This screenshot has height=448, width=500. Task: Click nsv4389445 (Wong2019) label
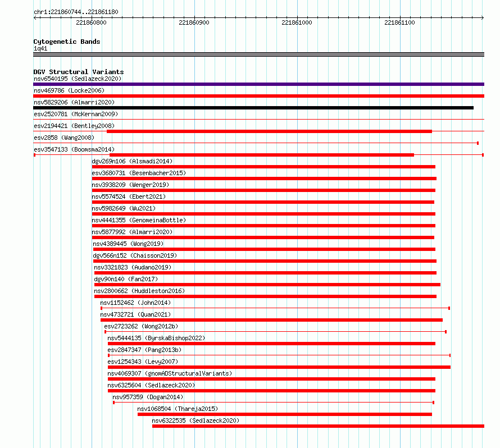(128, 244)
